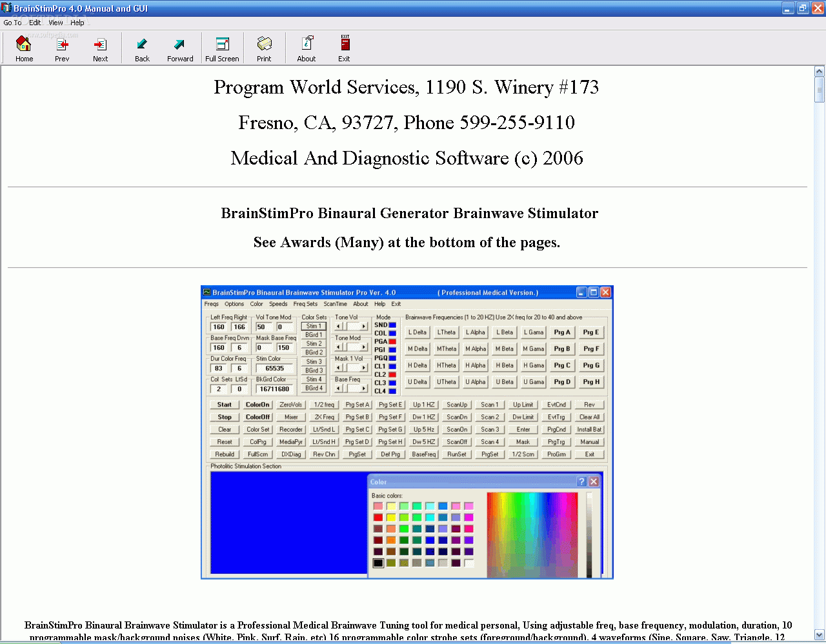Switch to Full Screen mode
Image resolution: width=826 pixels, height=644 pixels.
222,48
